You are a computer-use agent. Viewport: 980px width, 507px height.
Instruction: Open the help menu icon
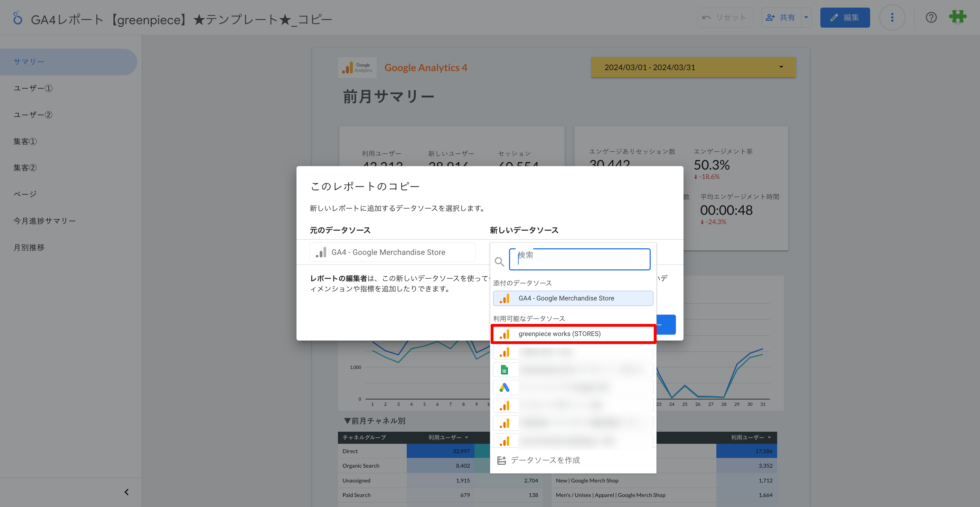click(931, 18)
